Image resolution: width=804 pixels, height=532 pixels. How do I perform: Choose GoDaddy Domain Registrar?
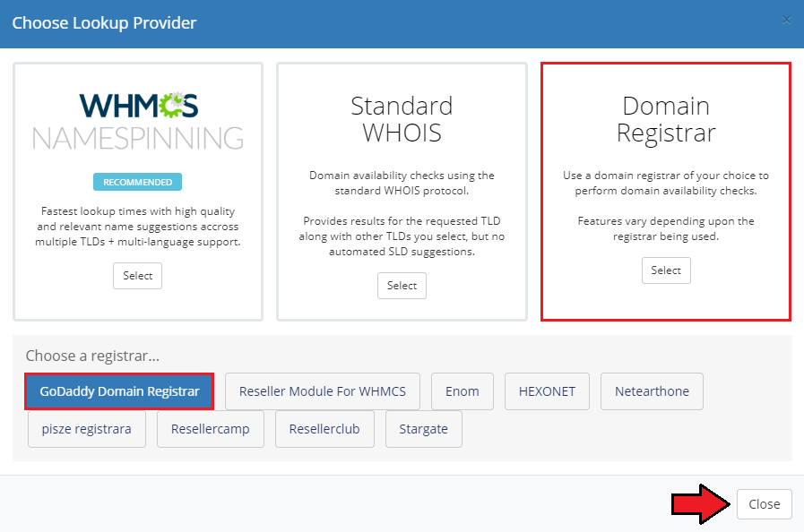point(119,391)
